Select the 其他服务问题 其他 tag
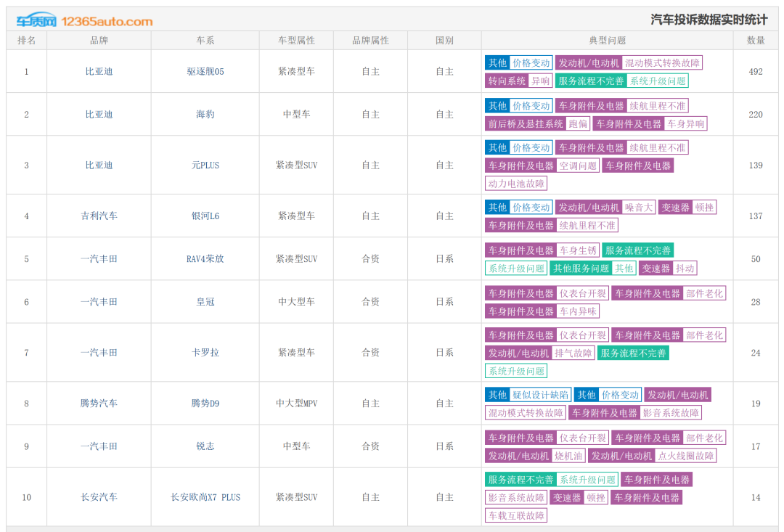784x532 pixels. (593, 269)
